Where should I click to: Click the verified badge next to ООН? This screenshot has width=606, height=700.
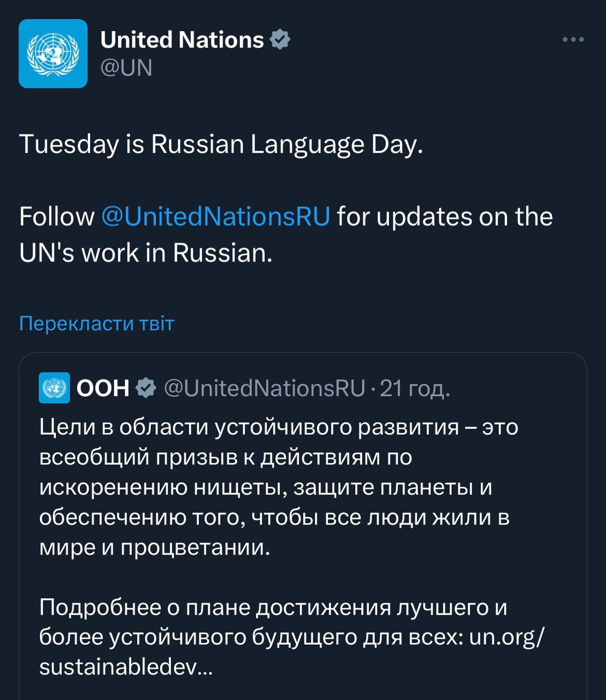(146, 388)
